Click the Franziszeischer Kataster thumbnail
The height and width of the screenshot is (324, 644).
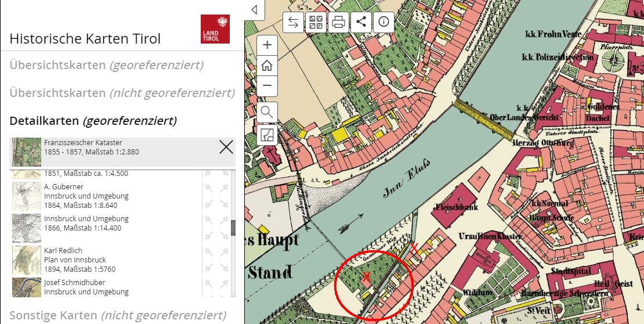coord(27,152)
